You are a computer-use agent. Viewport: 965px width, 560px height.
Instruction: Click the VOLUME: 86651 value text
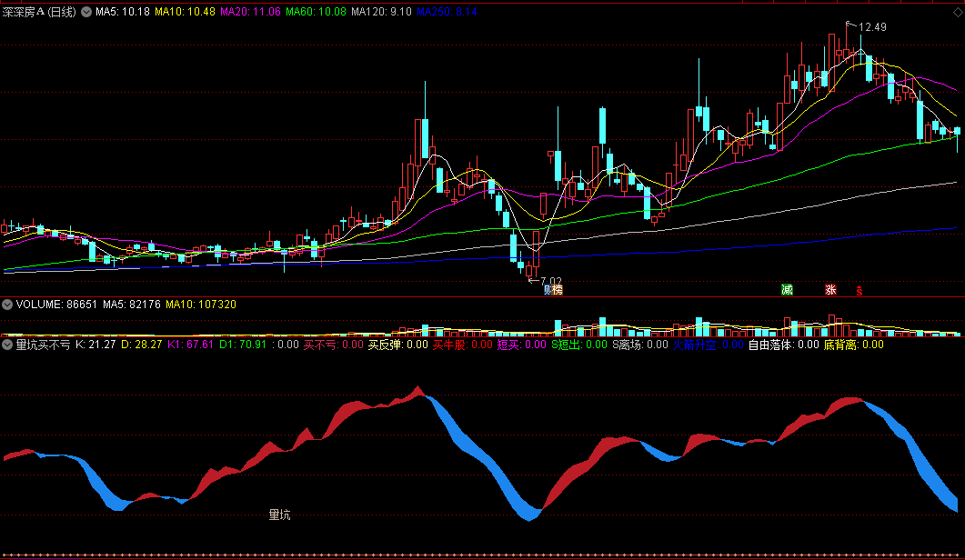[x=56, y=305]
